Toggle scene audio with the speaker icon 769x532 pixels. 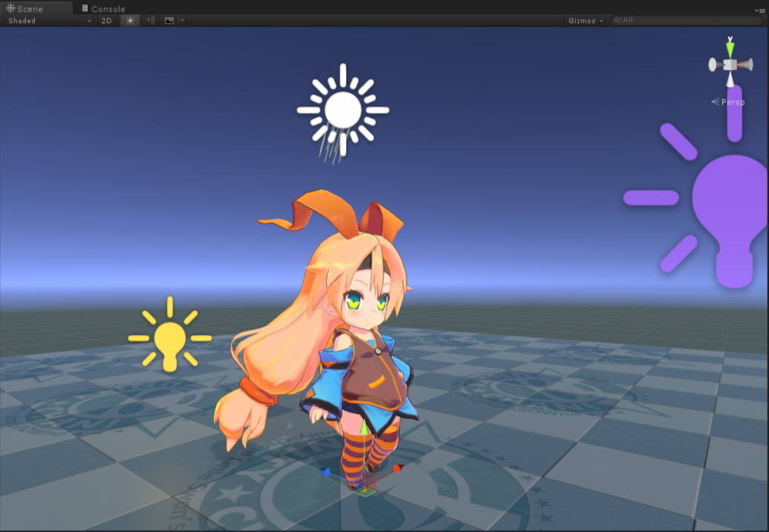(x=150, y=21)
